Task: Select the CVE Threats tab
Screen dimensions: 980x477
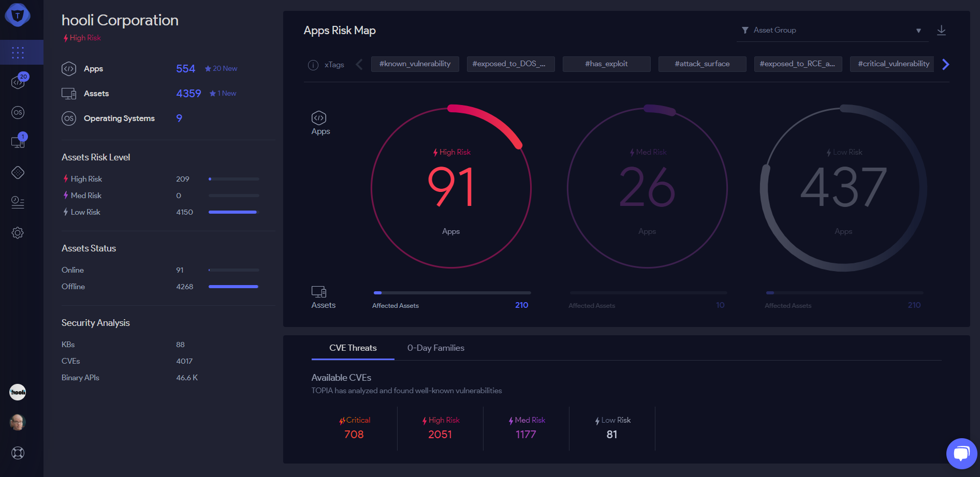Action: 353,348
